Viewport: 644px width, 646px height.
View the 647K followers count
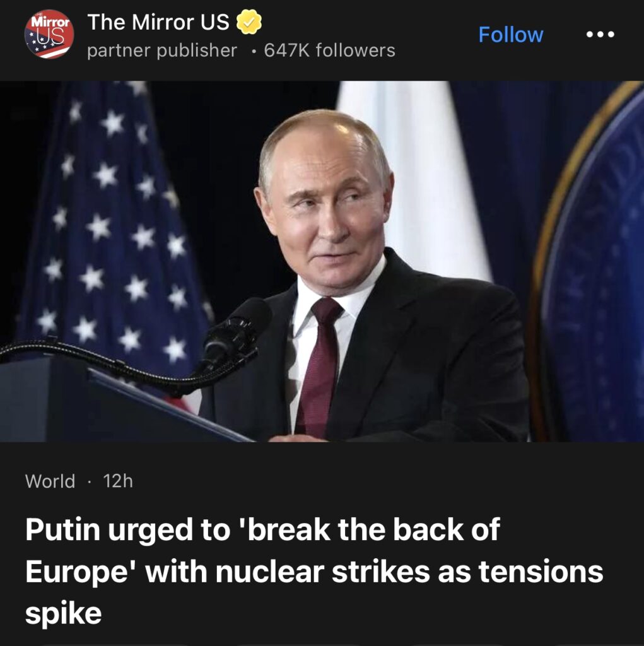(329, 50)
